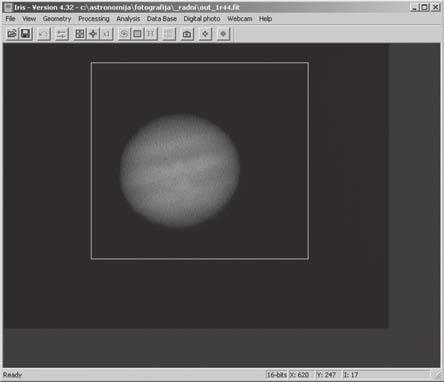Viewport: 444px width, 382px height.
Task: Open the threshold sliders icon
Action: 61,34
